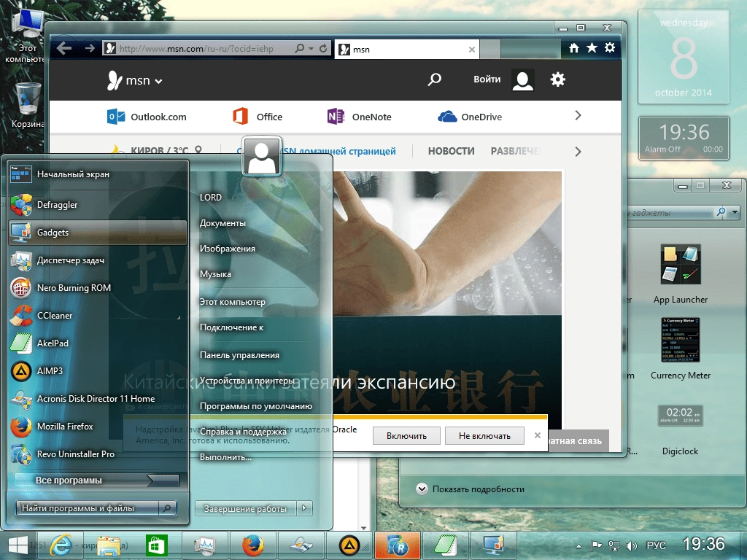Open Defraggler from the Start menu

[x=98, y=205]
